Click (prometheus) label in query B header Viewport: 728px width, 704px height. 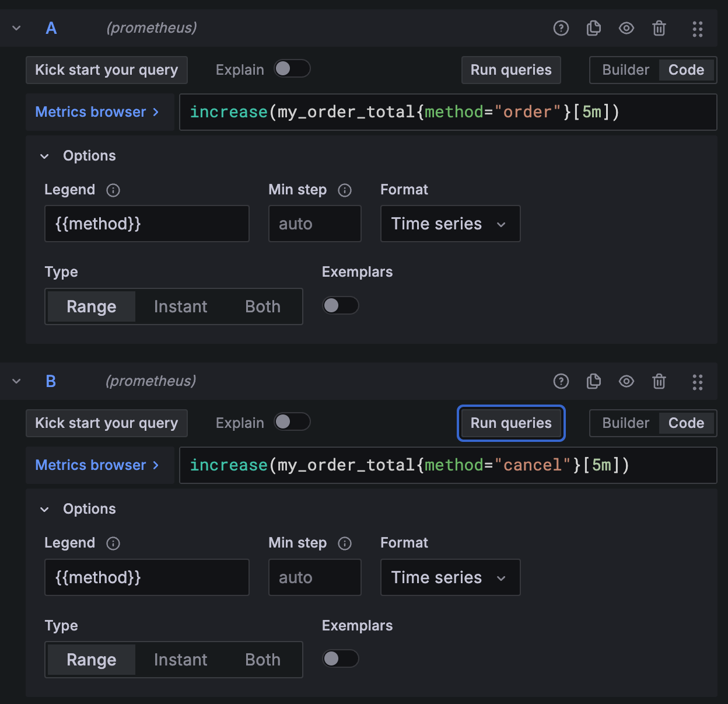(151, 381)
